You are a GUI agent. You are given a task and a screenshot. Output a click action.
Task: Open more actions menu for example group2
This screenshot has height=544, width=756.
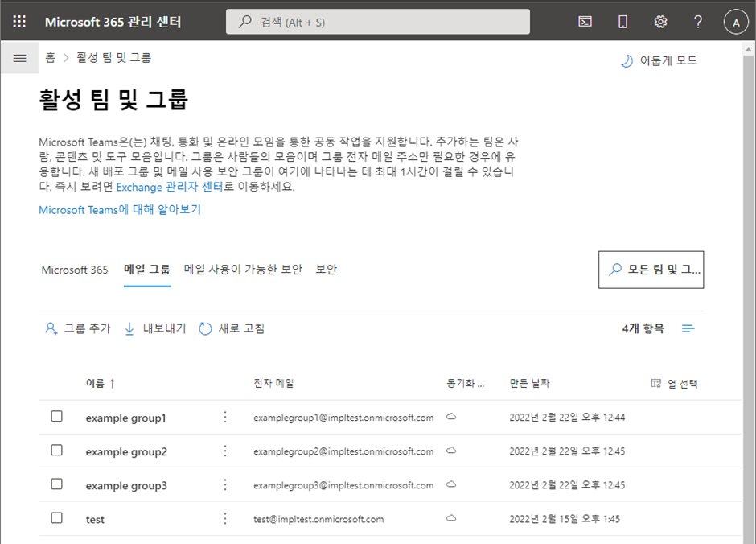coord(225,451)
